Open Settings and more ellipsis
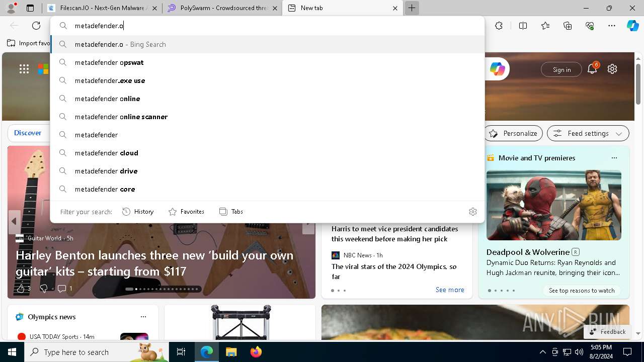 612,26
